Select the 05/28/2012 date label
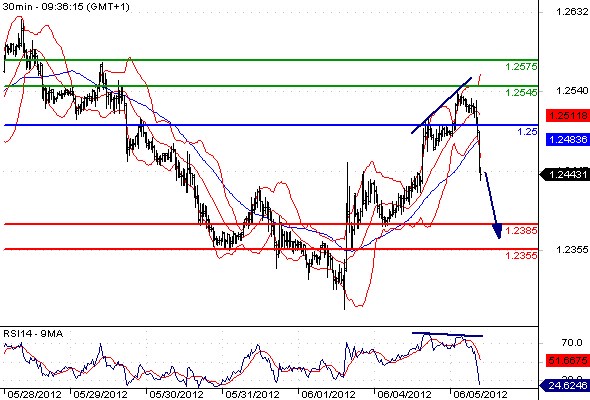 pos(34,394)
